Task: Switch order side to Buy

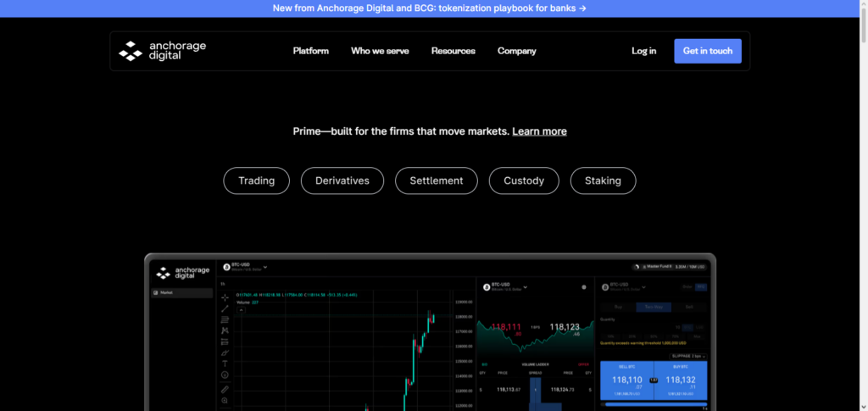Action: pos(618,307)
